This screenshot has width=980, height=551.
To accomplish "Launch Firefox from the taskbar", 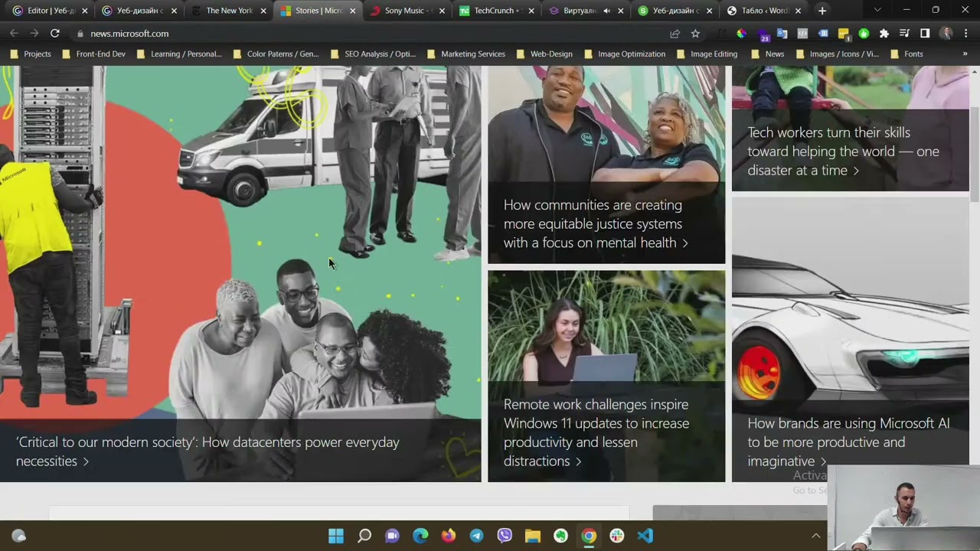I will point(448,536).
